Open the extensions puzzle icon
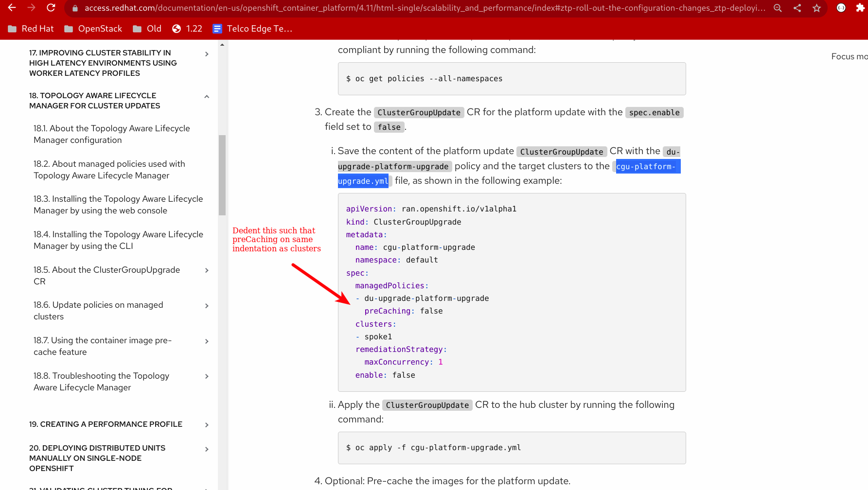The height and width of the screenshot is (490, 868). 860,8
